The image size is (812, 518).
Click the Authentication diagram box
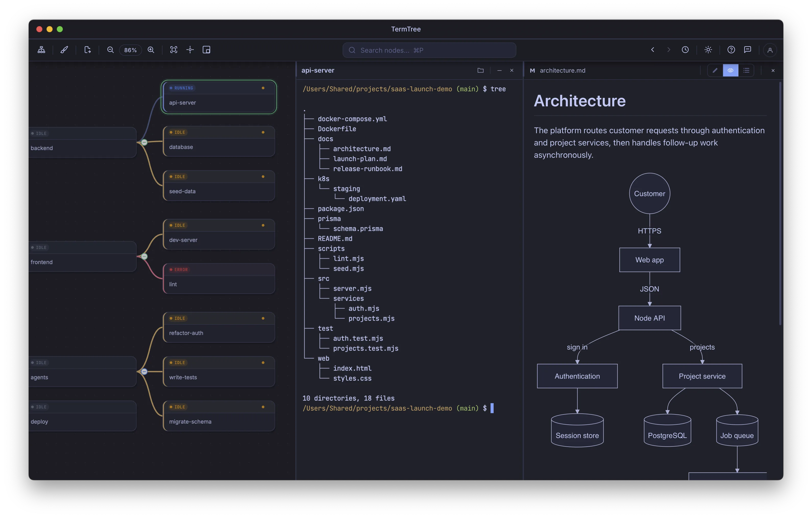coord(577,376)
